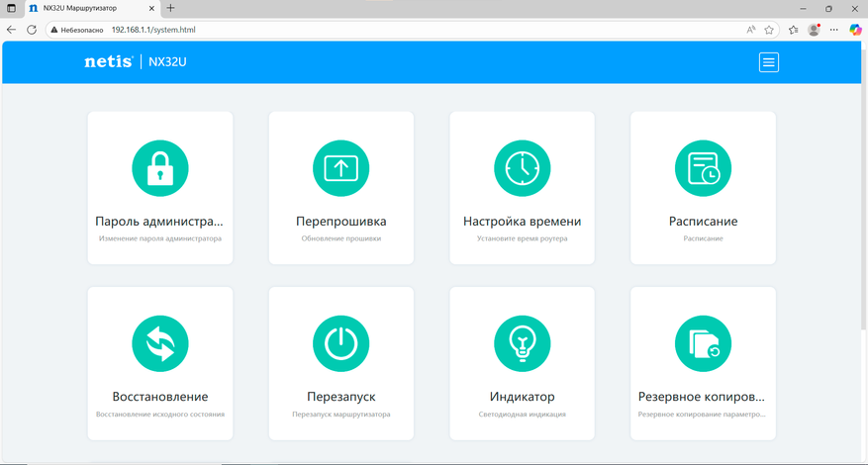Screen dimensions: 868x465
Task: Click the Небезопасно warning indicator
Action: 78,30
